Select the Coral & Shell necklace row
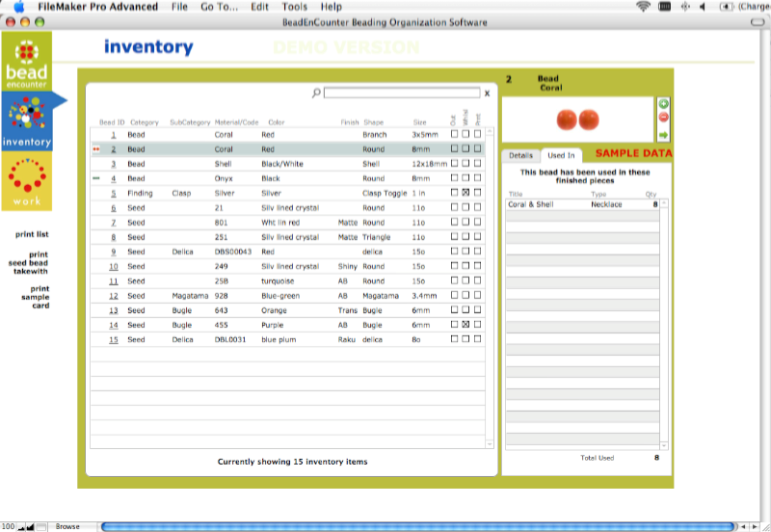The image size is (771, 532). tap(582, 204)
